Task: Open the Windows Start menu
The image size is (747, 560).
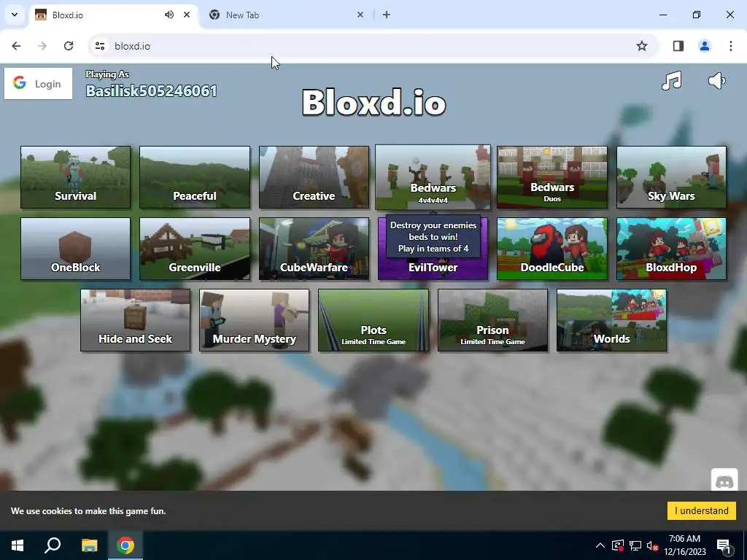Action: 18,545
